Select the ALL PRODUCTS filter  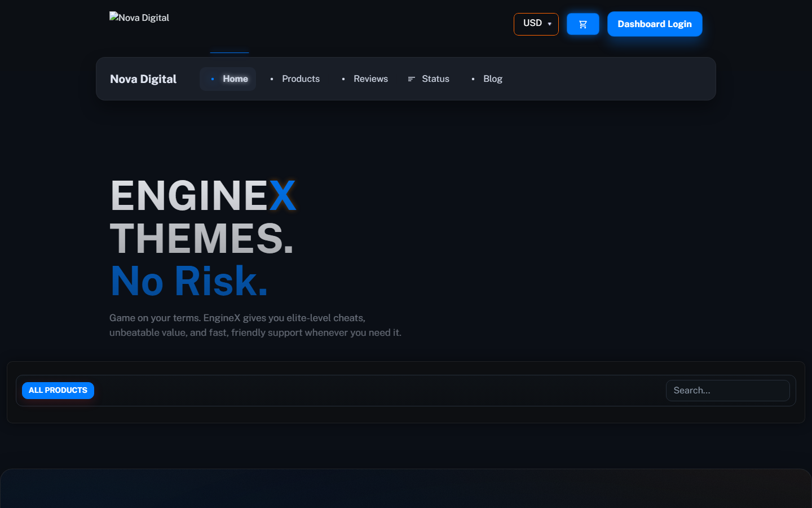58,391
